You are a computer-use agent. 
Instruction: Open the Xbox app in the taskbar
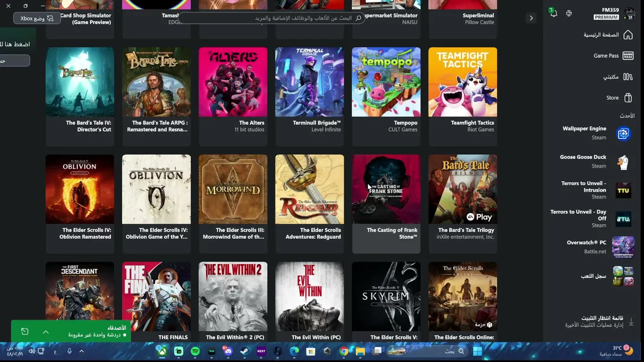162,351
